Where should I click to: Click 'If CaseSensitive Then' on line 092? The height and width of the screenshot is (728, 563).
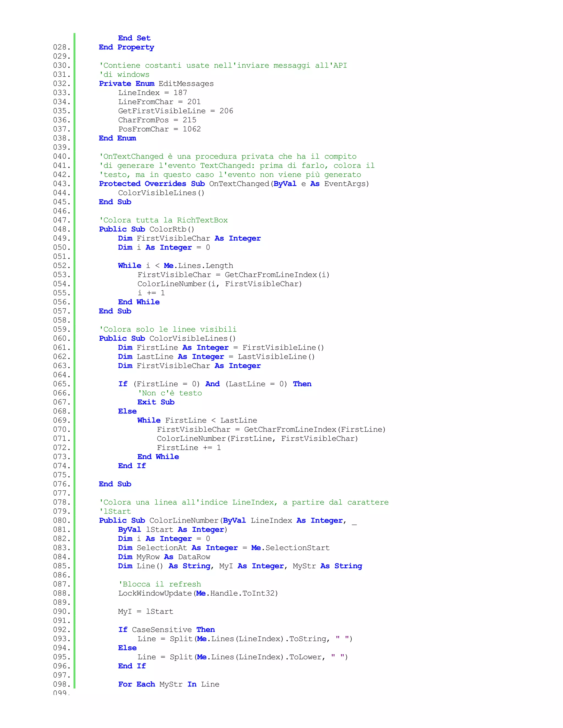[166, 630]
